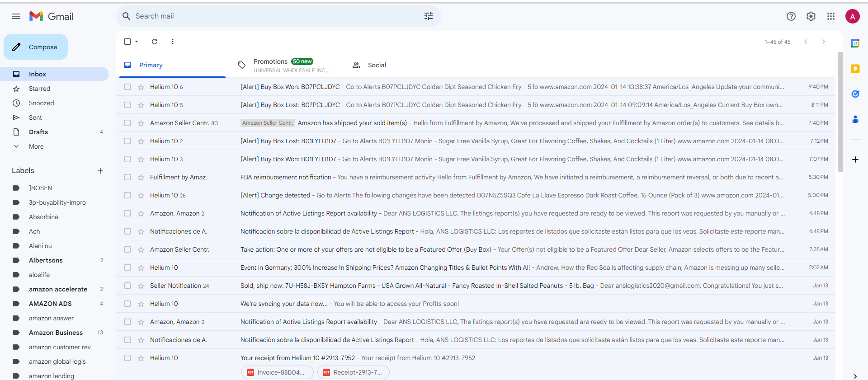Get add-ons plus icon in side panel

pyautogui.click(x=855, y=160)
